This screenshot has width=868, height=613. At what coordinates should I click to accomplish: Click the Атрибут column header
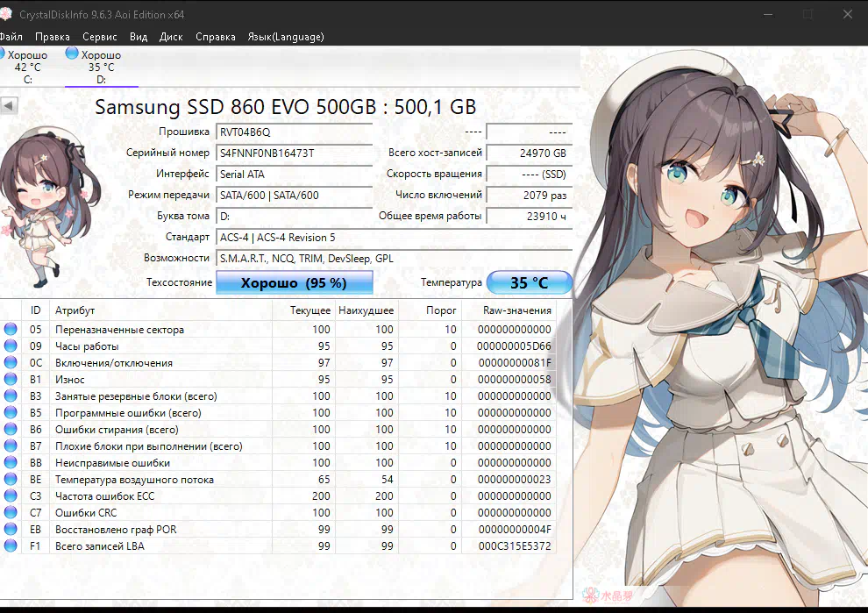pos(160,310)
